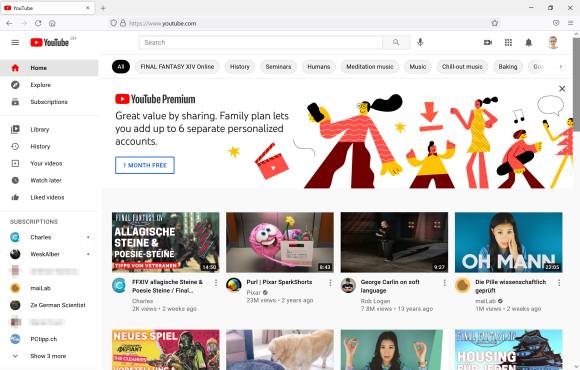580x370 pixels.
Task: Select the History filter chip
Action: 240,67
